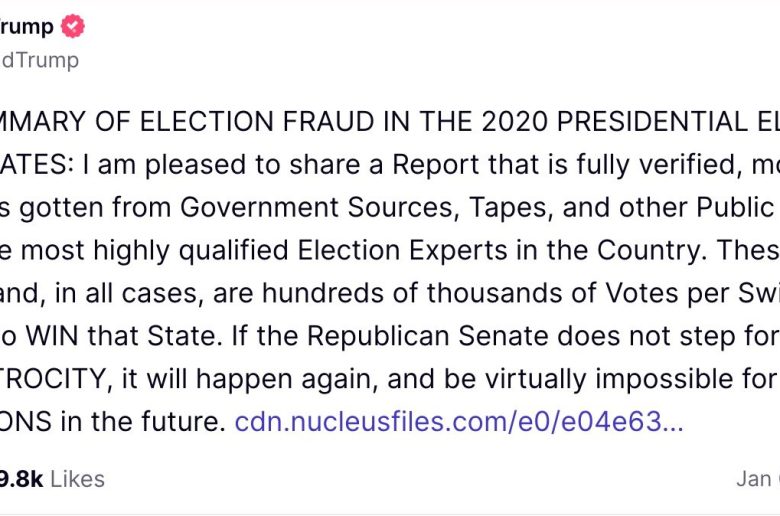Click the Jan post date
Viewport: 780px width, 516px height.
pos(757,479)
